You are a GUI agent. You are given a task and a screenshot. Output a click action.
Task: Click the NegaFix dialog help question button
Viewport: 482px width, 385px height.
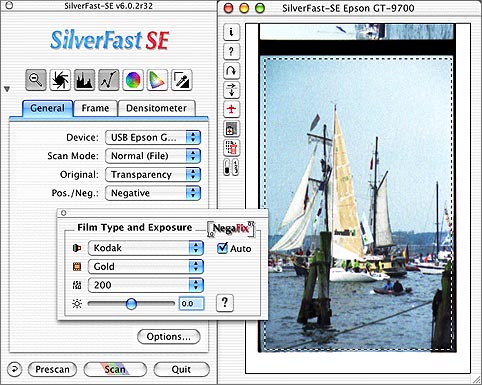pos(225,303)
